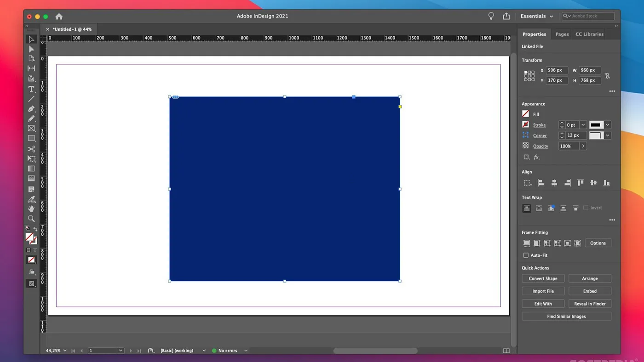Pick the Scissors tool

[31, 148]
